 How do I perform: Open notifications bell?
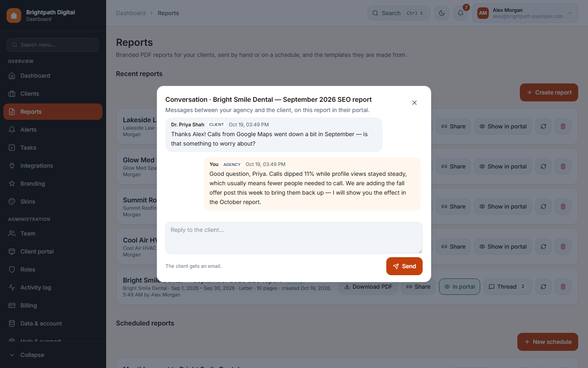[x=461, y=13]
